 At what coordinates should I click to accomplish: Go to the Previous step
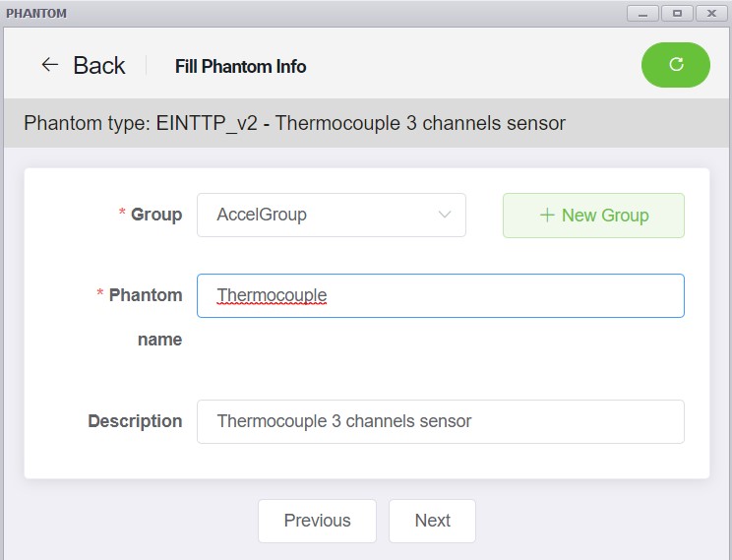(x=317, y=521)
